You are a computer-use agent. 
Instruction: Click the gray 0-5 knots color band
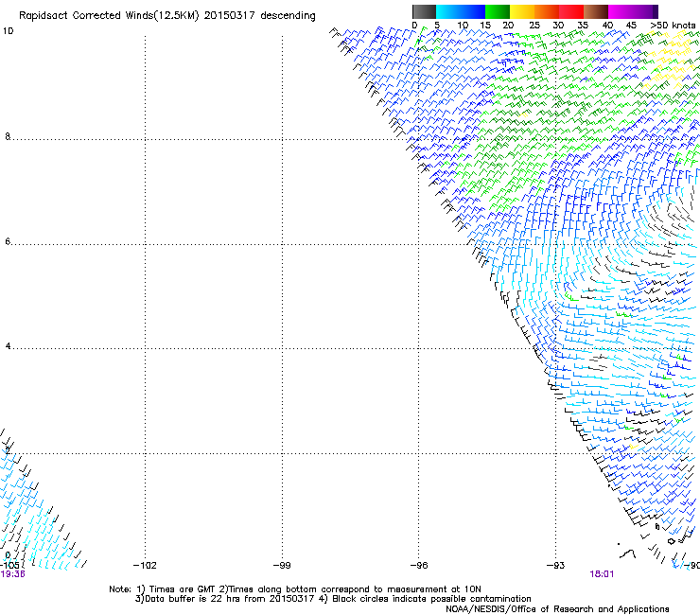[x=424, y=11]
